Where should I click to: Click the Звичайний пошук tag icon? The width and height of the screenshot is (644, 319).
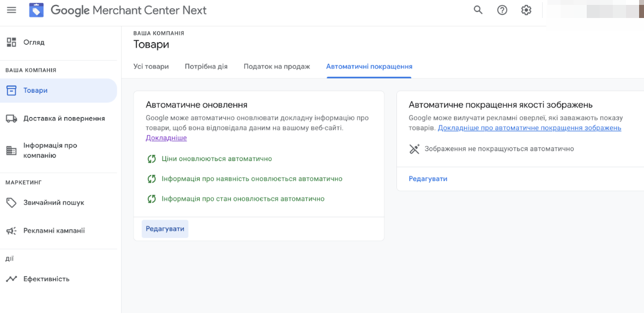click(x=11, y=203)
